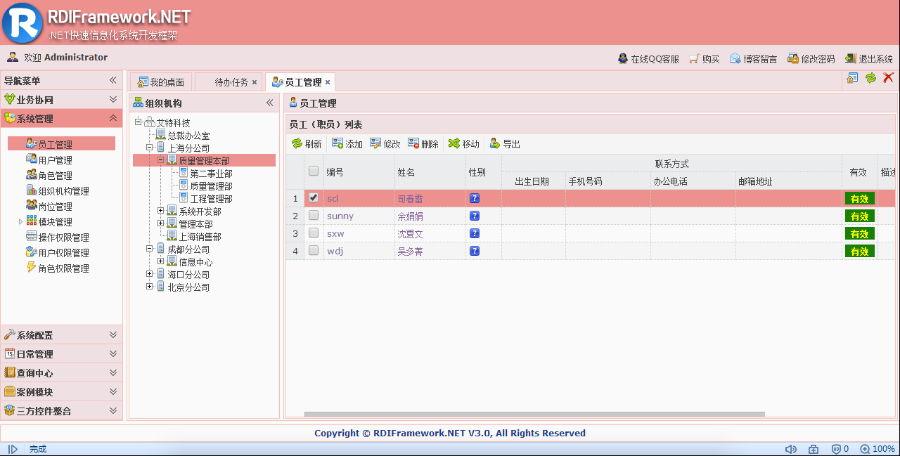Open 用户权限管理 in the navigation menu
Viewport: 900px width, 456px height.
coord(57,253)
